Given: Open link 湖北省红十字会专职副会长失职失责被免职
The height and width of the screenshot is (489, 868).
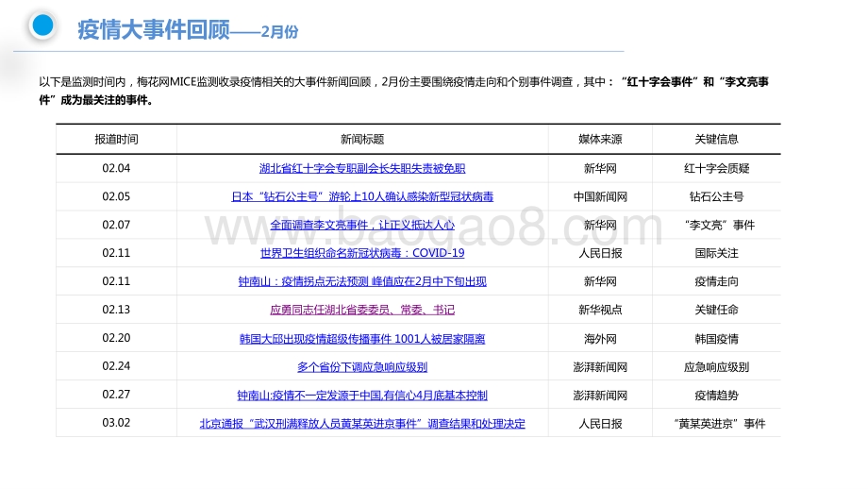Looking at the screenshot, I should 362,168.
